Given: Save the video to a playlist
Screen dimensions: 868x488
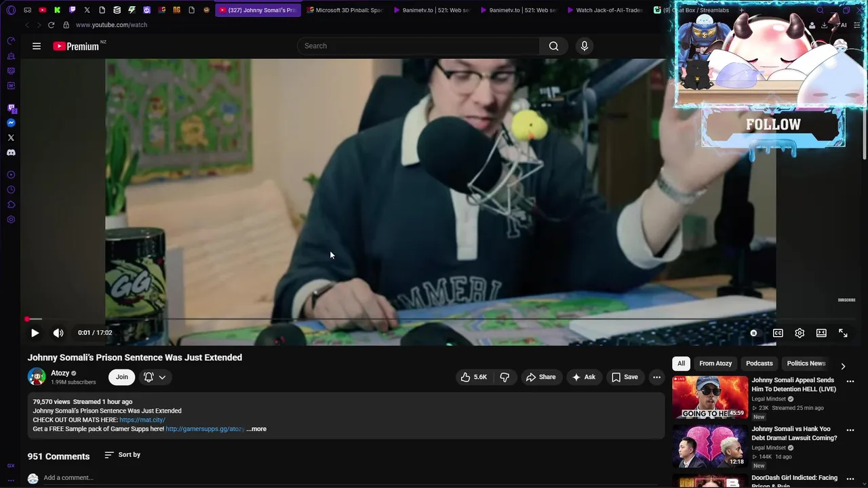Looking at the screenshot, I should 625,377.
